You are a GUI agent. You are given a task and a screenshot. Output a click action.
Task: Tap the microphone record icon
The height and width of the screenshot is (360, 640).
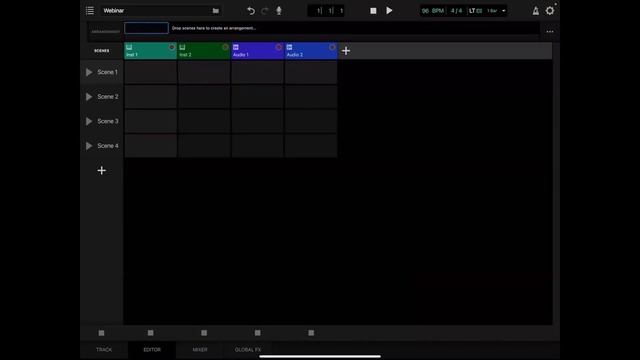(279, 11)
